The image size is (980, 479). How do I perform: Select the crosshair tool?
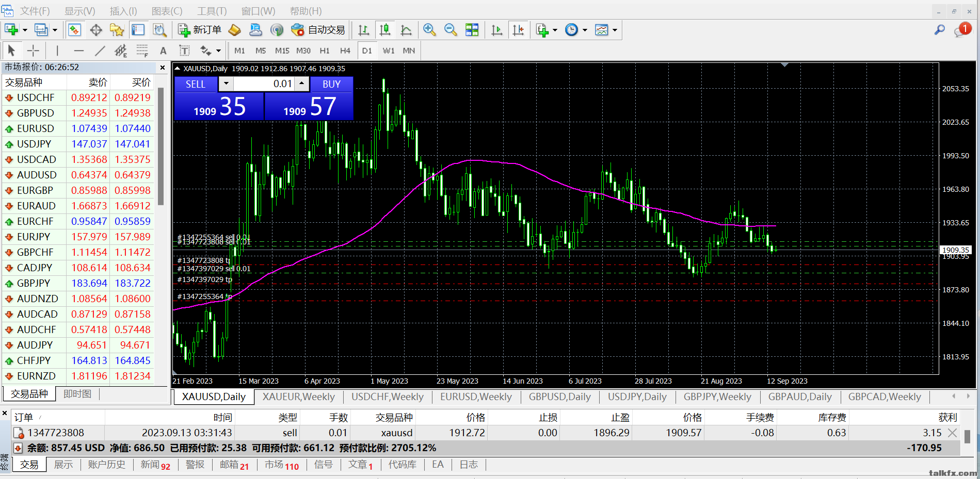33,51
